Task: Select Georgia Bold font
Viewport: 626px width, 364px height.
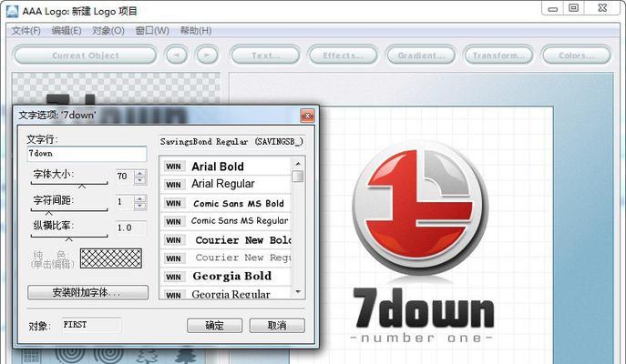Action: [226, 277]
